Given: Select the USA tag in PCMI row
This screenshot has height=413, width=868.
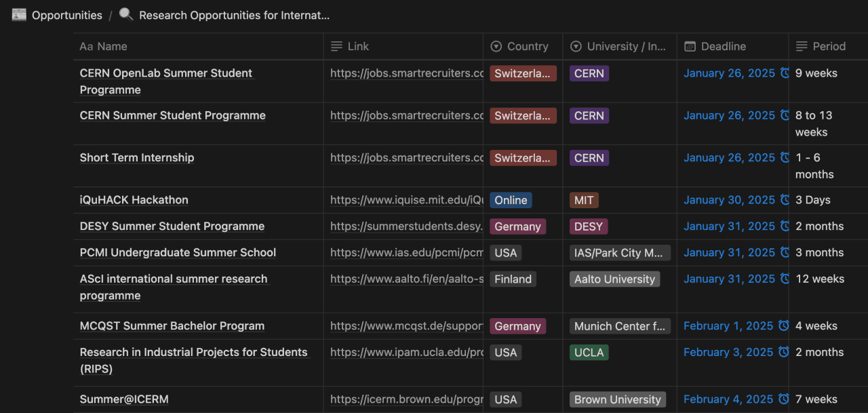Looking at the screenshot, I should [506, 253].
